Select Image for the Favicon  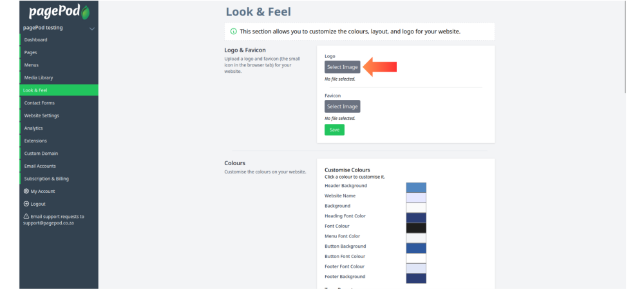tap(342, 106)
